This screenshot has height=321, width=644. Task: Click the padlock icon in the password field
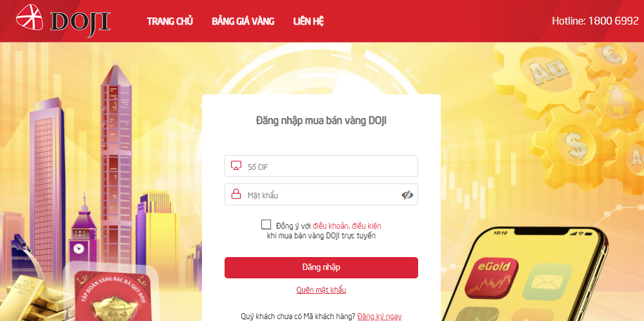point(236,194)
